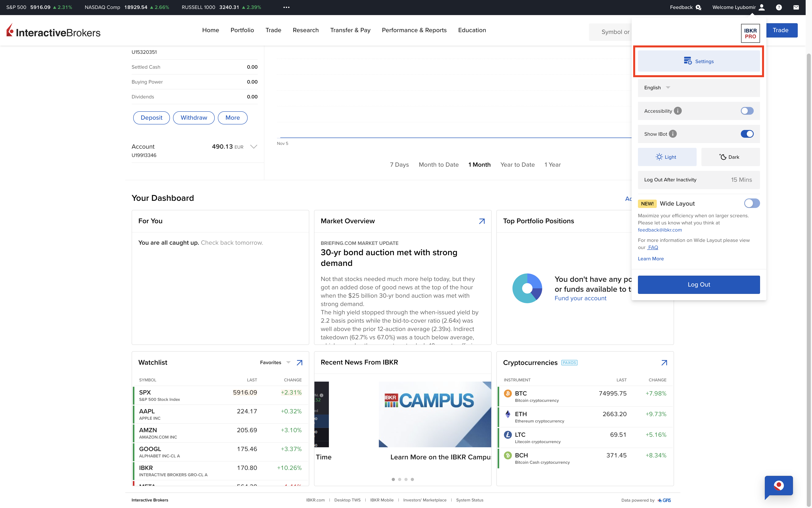Click the Show IBot info icon

pos(673,134)
